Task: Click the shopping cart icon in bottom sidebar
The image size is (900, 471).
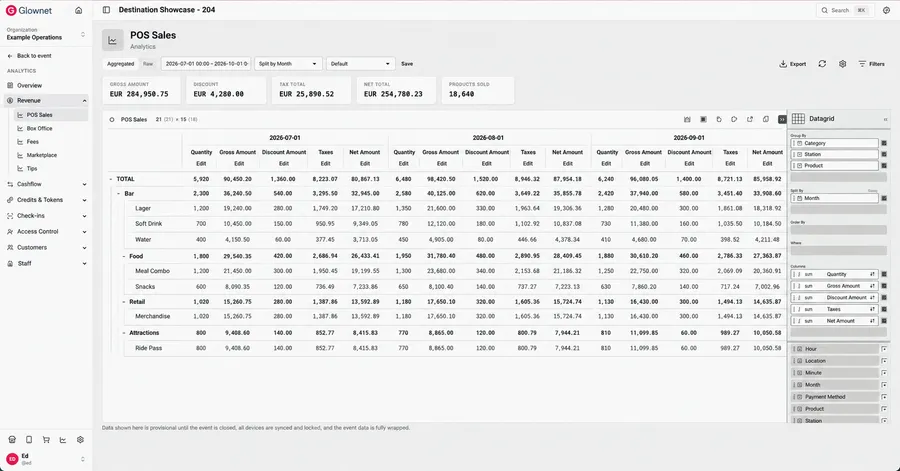Action: [46, 439]
